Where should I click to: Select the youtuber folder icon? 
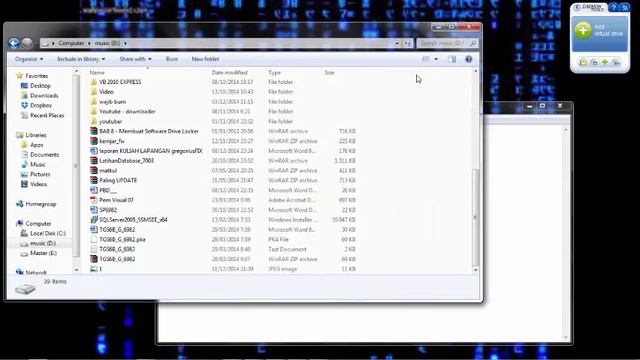coord(94,121)
